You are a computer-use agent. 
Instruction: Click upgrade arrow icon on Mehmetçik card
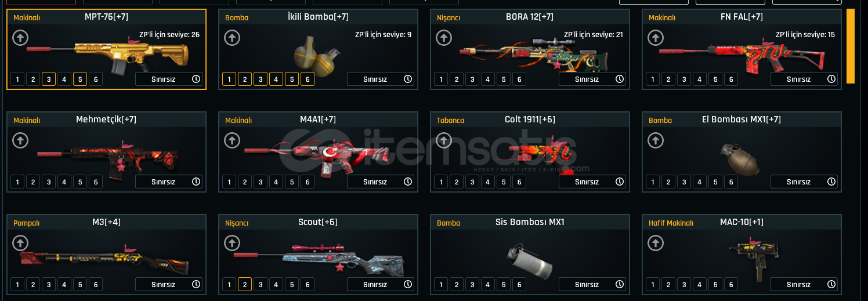click(20, 141)
